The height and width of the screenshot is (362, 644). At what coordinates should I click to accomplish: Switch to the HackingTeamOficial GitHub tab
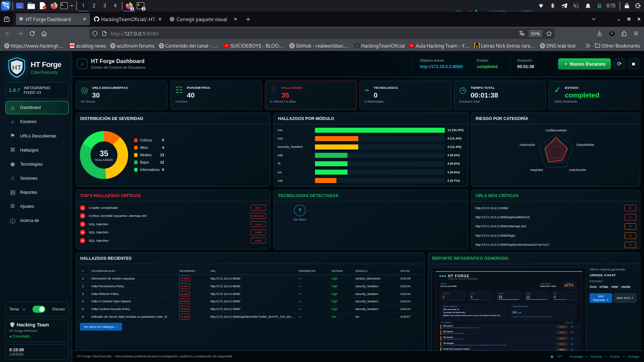pyautogui.click(x=127, y=19)
